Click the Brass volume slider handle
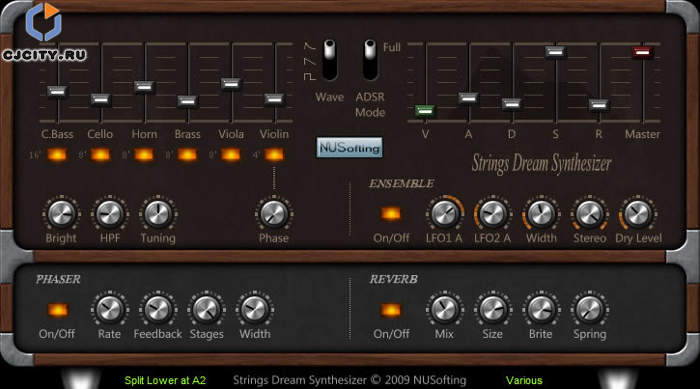Viewport: 700px width, 389px height. pyautogui.click(x=188, y=101)
